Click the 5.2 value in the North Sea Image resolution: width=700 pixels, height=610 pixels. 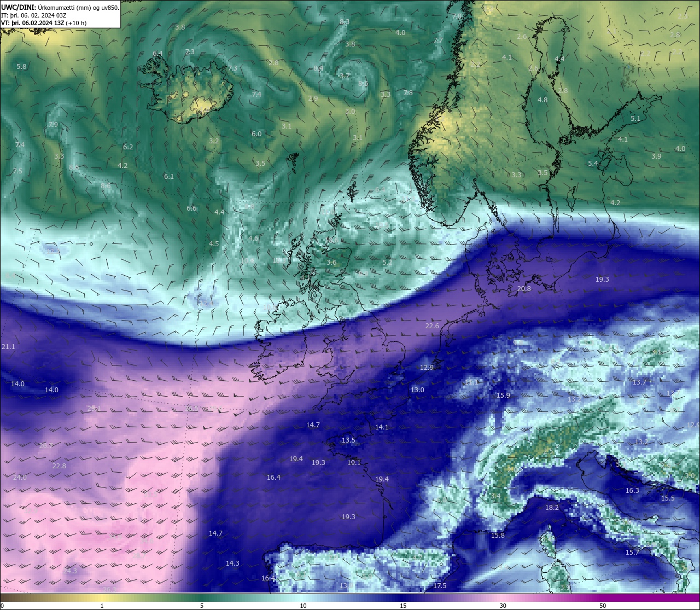[x=387, y=262]
